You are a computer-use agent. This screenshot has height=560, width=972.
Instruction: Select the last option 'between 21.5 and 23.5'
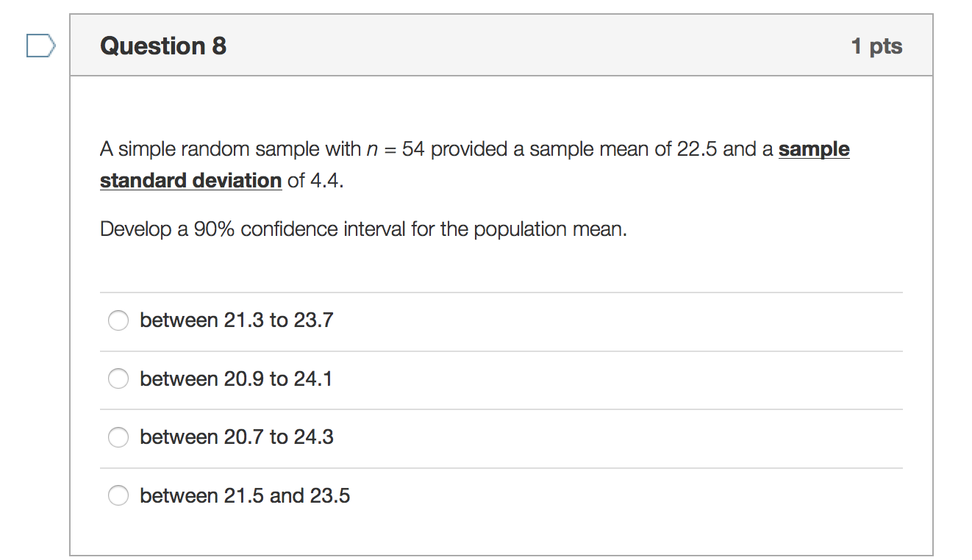pos(118,496)
